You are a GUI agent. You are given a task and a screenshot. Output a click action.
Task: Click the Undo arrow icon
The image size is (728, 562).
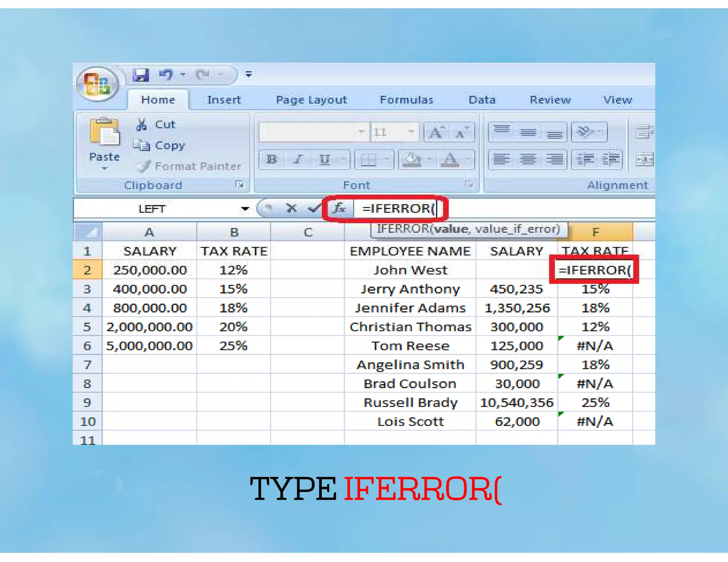pyautogui.click(x=166, y=75)
